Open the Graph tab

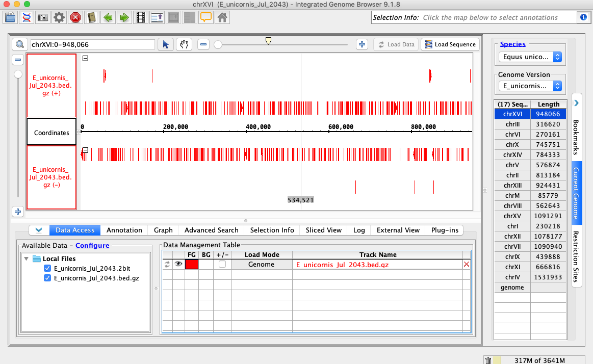tap(163, 230)
